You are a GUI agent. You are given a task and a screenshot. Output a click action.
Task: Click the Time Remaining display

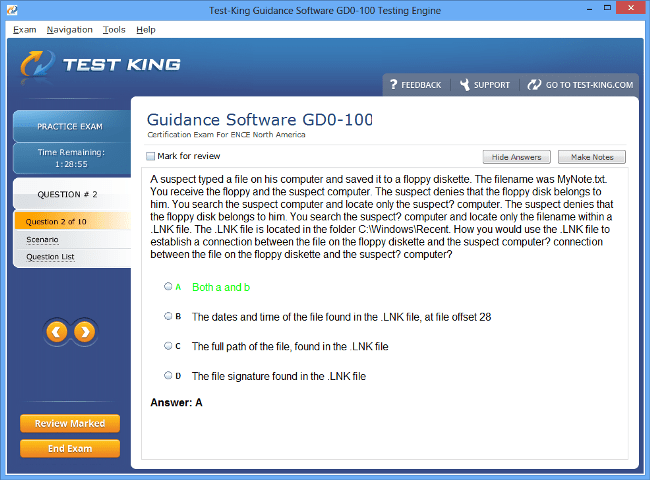pos(72,158)
